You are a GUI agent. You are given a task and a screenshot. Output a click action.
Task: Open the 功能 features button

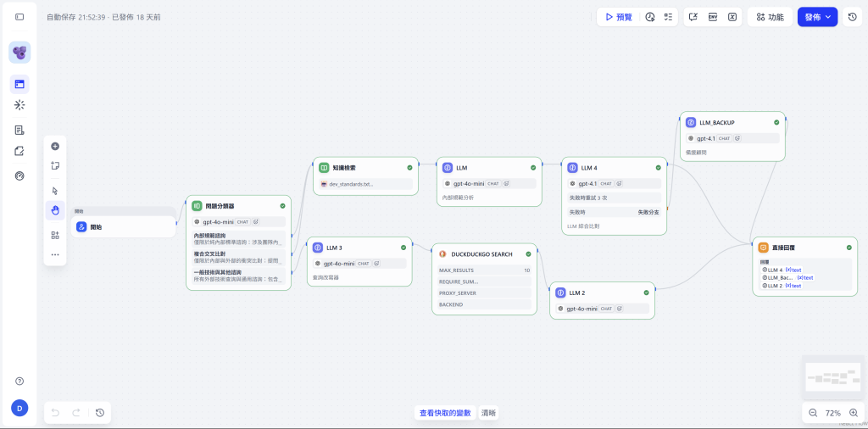tap(770, 17)
